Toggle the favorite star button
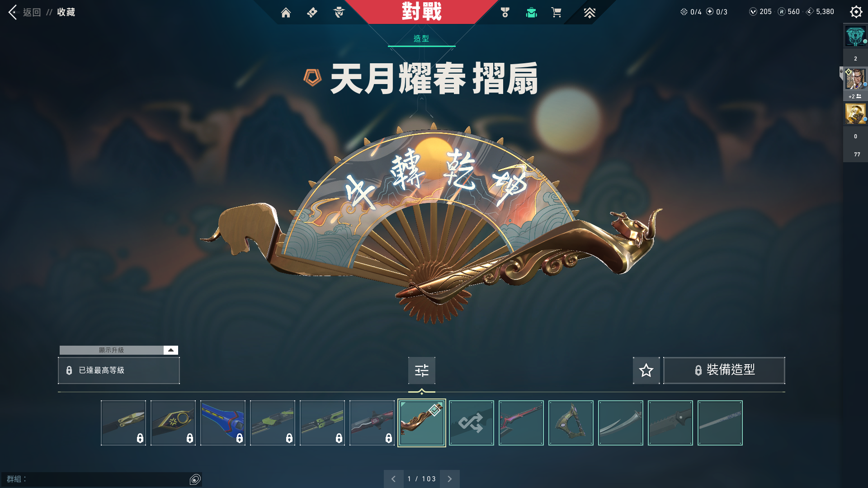The image size is (868, 488). (646, 371)
